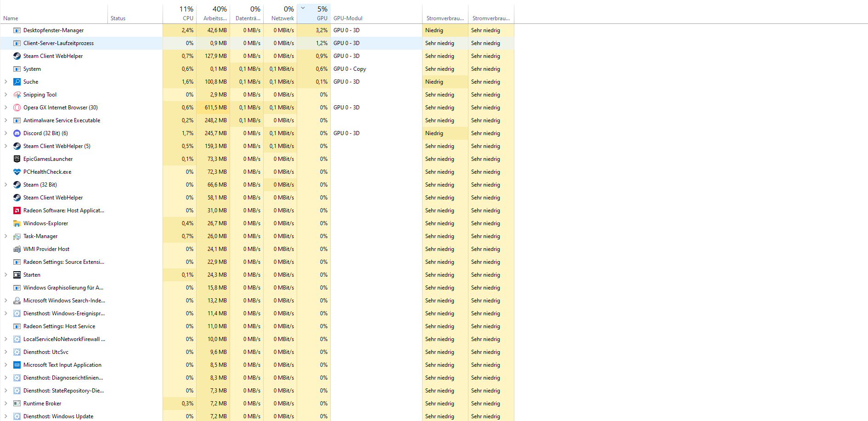
Task: Select the "Runtime Broker" process name
Action: click(x=42, y=404)
